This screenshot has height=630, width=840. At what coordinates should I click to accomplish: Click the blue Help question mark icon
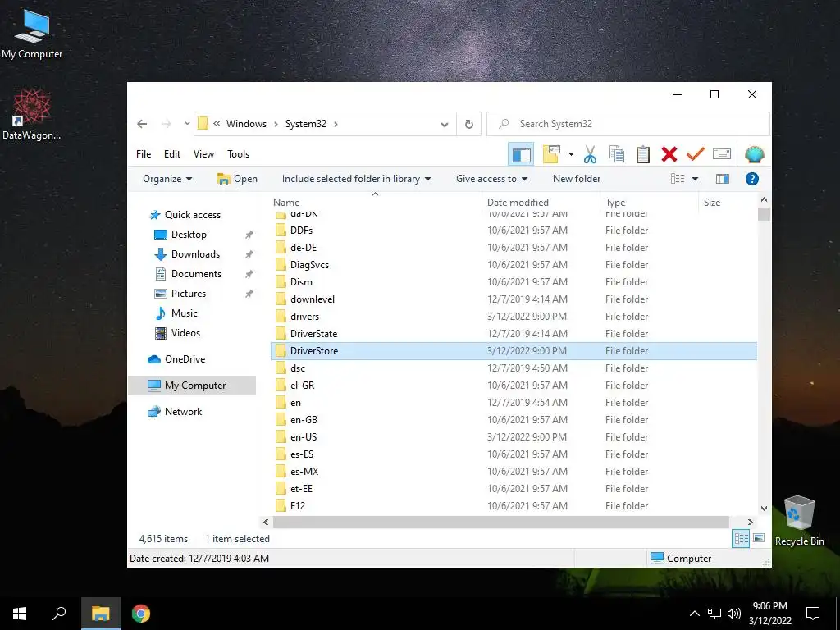[752, 179]
